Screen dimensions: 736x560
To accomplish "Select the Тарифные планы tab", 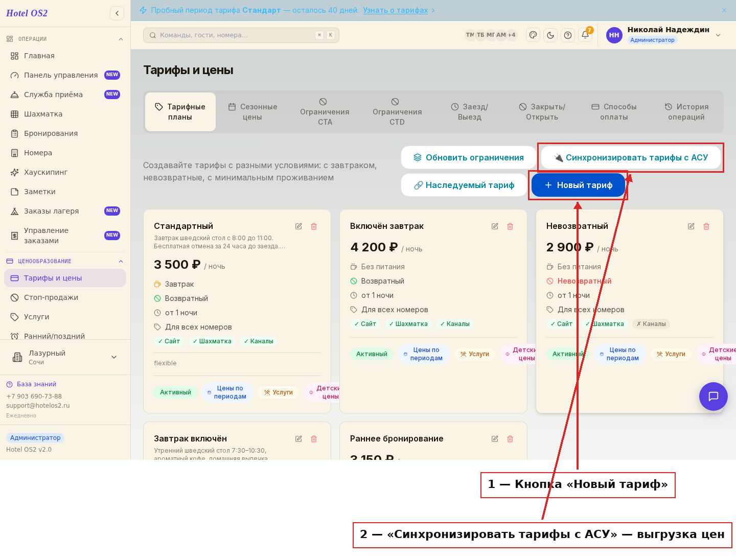I will click(180, 112).
